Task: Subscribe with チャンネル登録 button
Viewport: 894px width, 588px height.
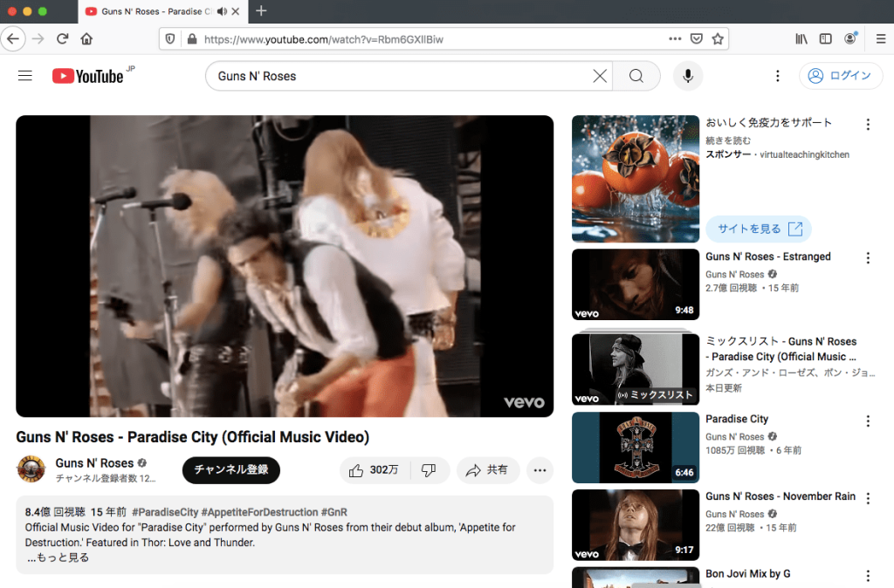Action: tap(230, 470)
